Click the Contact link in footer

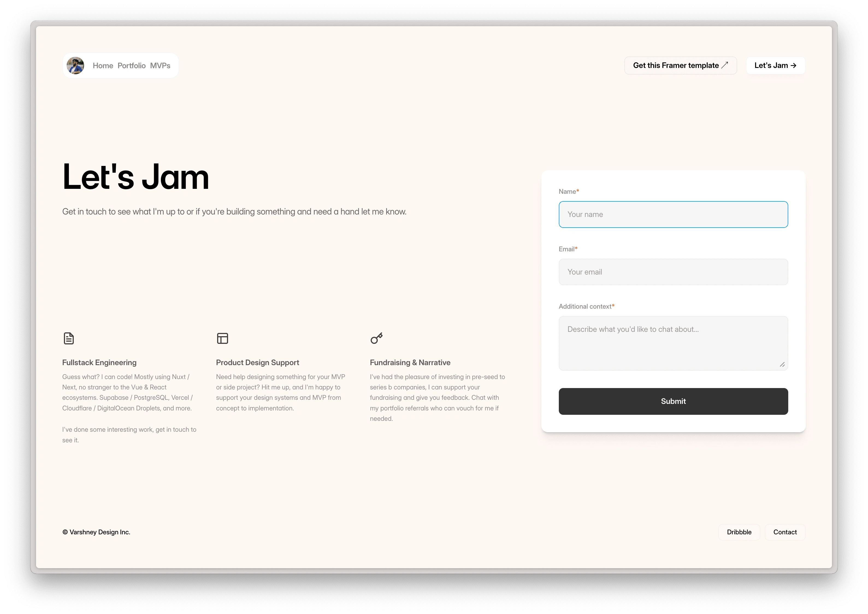(785, 532)
